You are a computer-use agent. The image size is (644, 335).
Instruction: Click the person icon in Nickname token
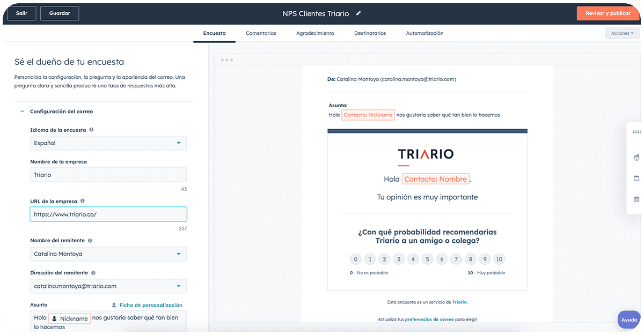[x=54, y=318]
